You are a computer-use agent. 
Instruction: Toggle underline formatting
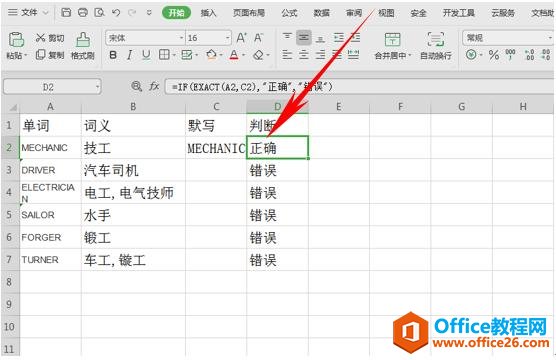point(146,55)
